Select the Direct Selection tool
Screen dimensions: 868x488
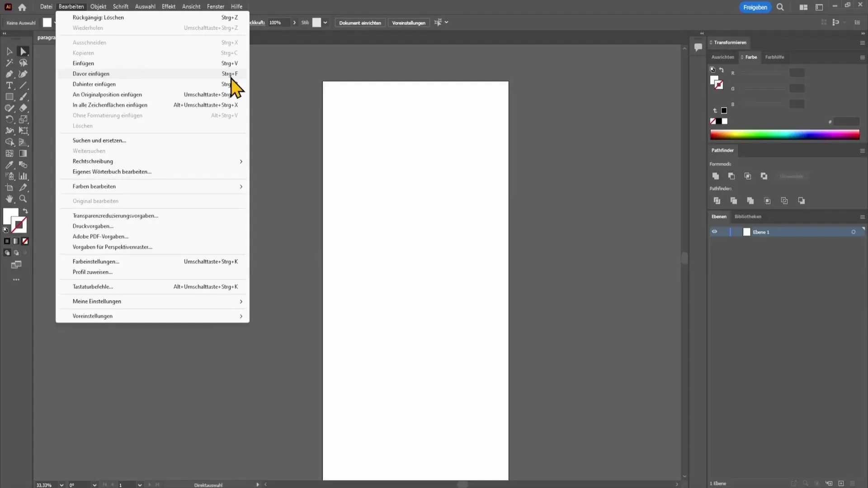click(23, 52)
